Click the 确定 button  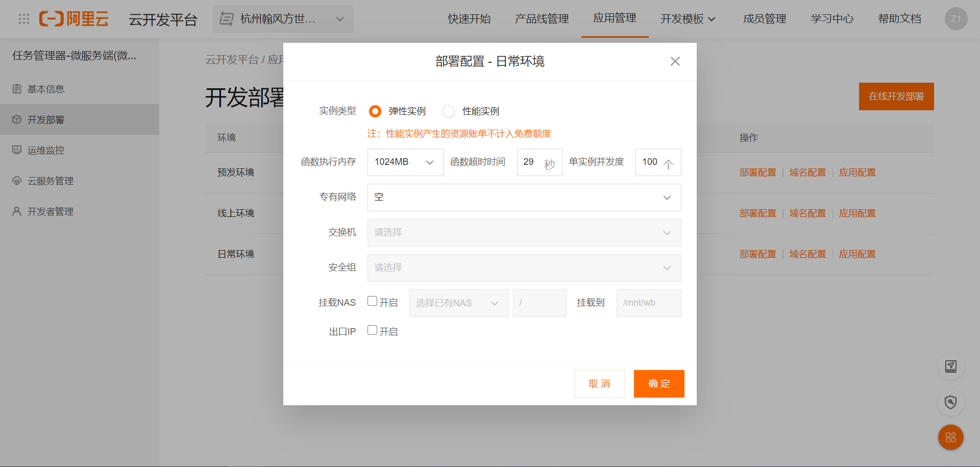(x=659, y=384)
